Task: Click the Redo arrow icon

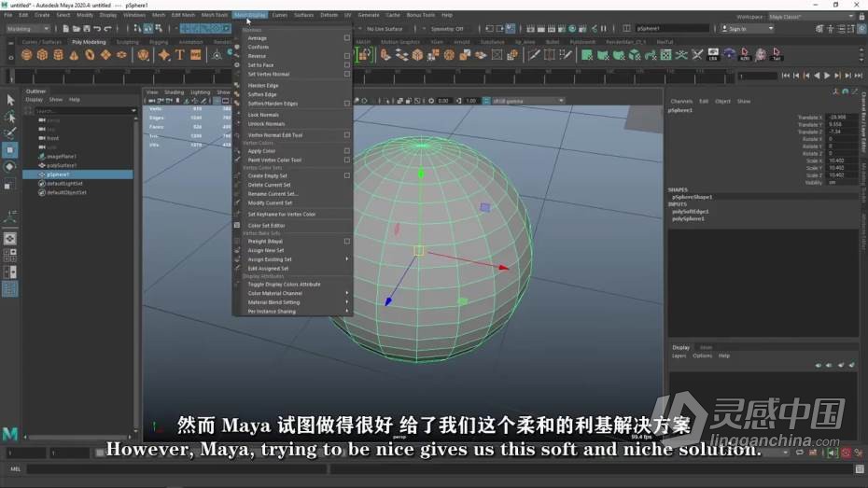Action: (108, 28)
